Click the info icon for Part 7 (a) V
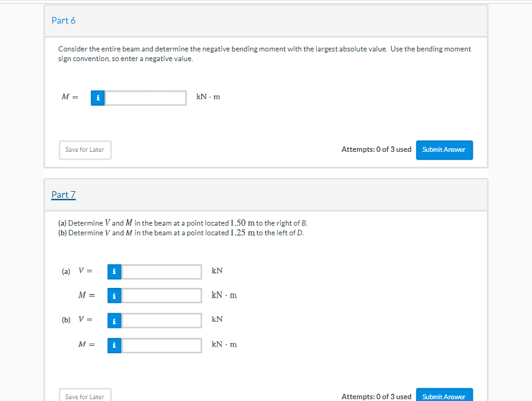532x401 pixels. [x=114, y=272]
